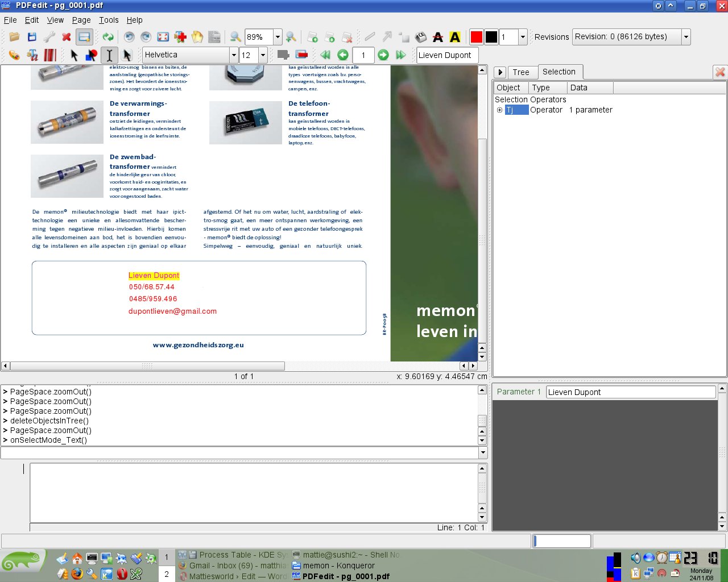Open settings via the wrench icon
Screen dimensions: 728x582
[49, 37]
